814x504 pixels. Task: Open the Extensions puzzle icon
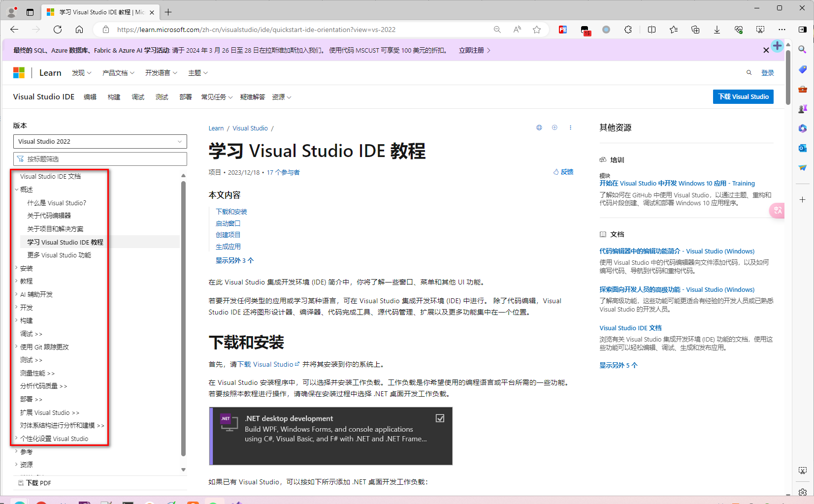tap(628, 30)
